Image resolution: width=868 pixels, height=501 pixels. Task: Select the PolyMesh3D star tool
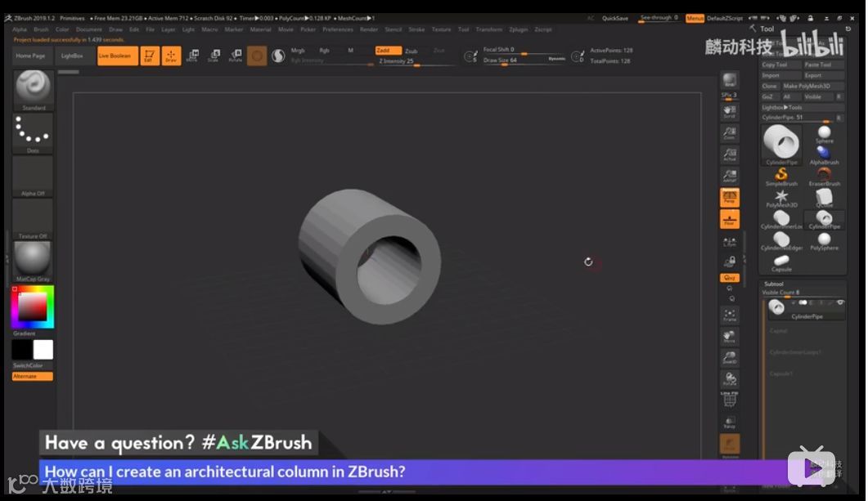tap(781, 199)
